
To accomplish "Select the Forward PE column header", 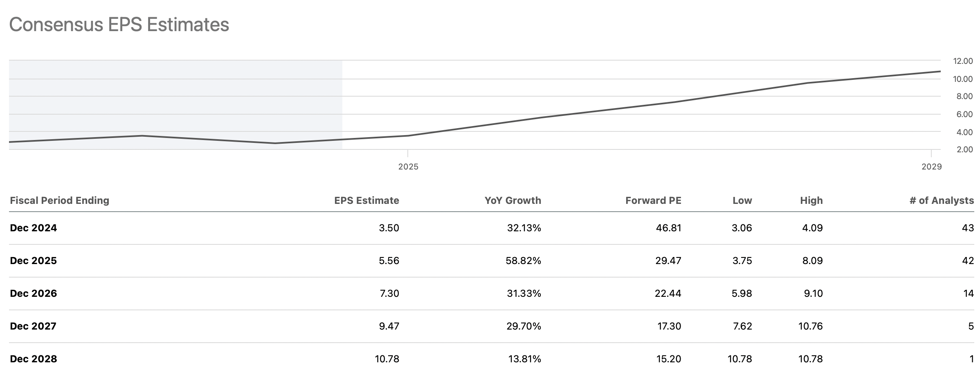I will [653, 200].
